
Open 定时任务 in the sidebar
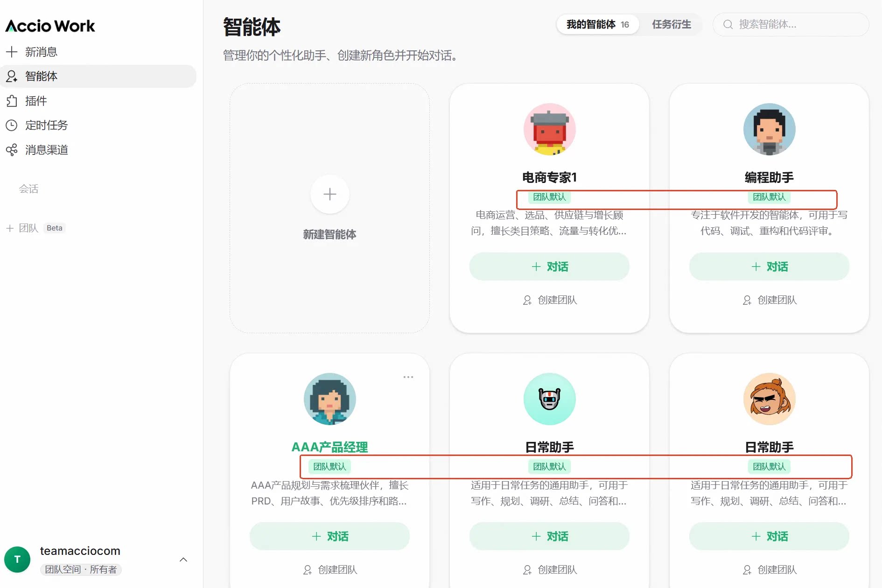click(98, 125)
